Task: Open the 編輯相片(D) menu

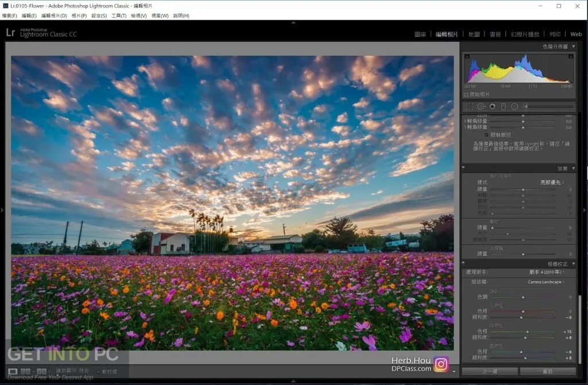Action: [54, 15]
